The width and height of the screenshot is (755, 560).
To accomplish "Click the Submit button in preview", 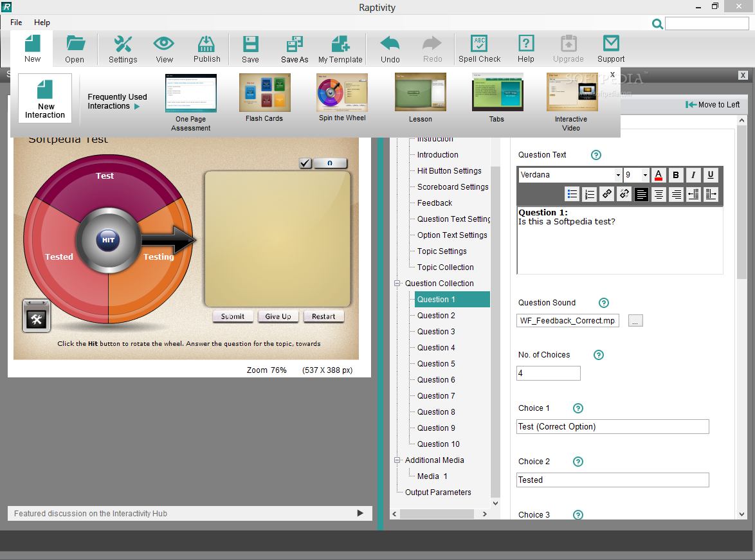I will click(x=233, y=316).
